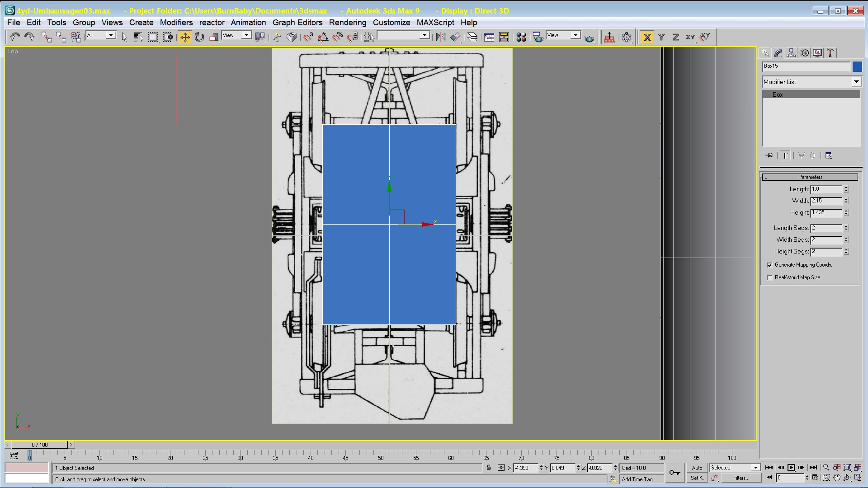Open the Rendering menu
Viewport: 868px width, 488px height.
click(x=347, y=23)
